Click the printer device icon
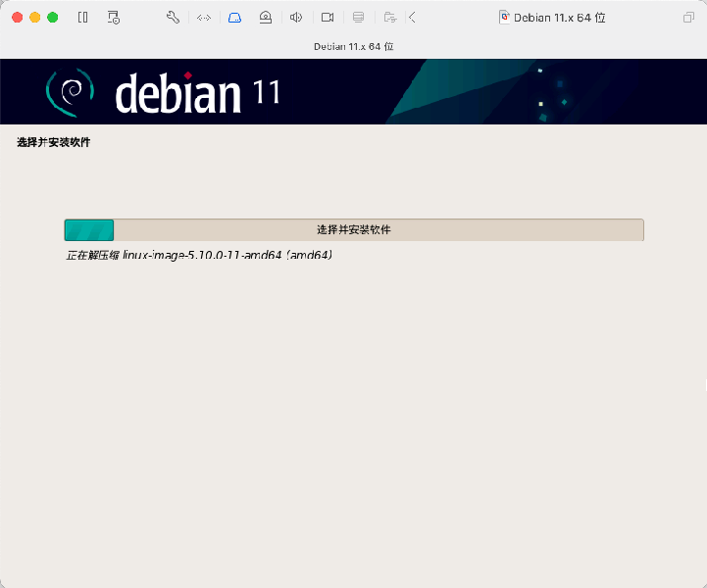Image resolution: width=707 pixels, height=588 pixels. point(359,18)
